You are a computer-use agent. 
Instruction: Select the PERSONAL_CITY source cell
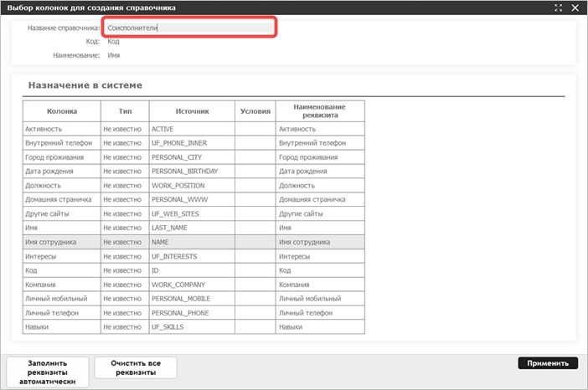click(x=192, y=157)
